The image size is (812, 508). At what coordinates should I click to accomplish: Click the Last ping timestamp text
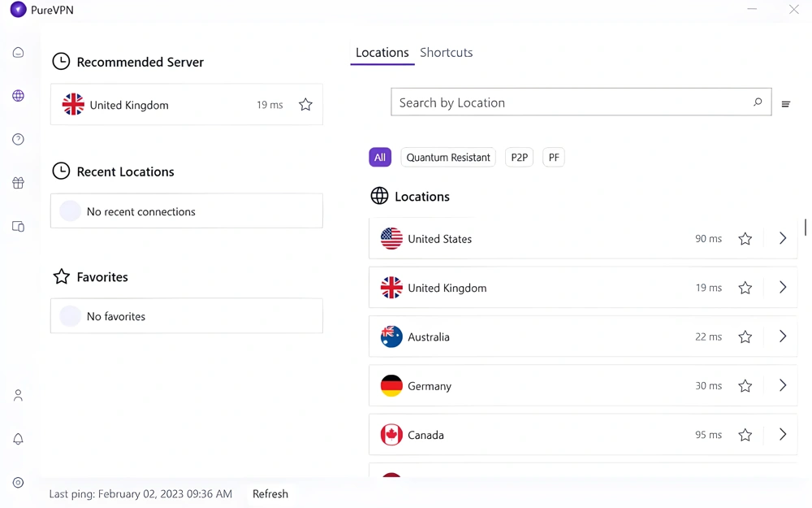pos(140,493)
